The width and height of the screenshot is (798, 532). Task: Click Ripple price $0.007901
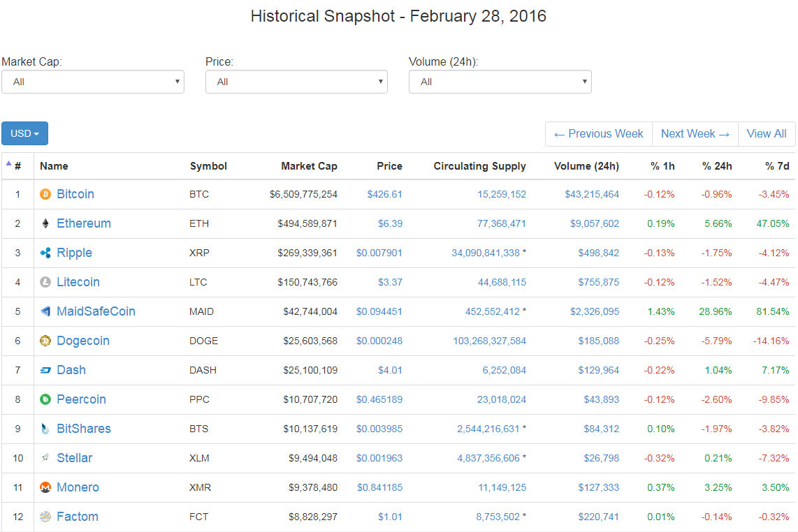coord(379,253)
